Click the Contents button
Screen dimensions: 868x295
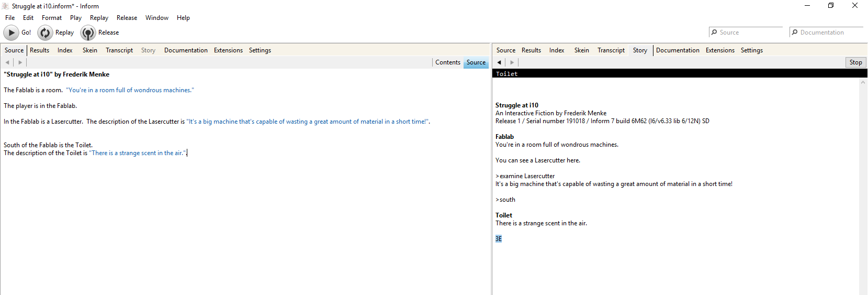tap(448, 62)
